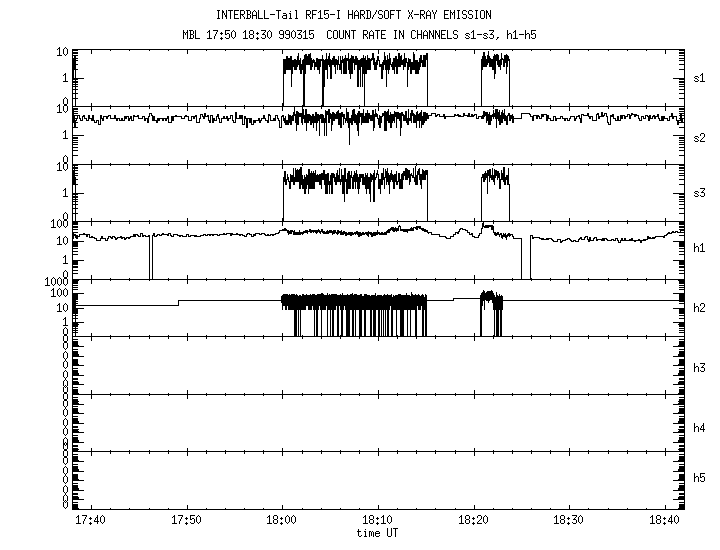Select the 18:30 time axis tick label
The height and width of the screenshot is (550, 720).
[x=568, y=521]
